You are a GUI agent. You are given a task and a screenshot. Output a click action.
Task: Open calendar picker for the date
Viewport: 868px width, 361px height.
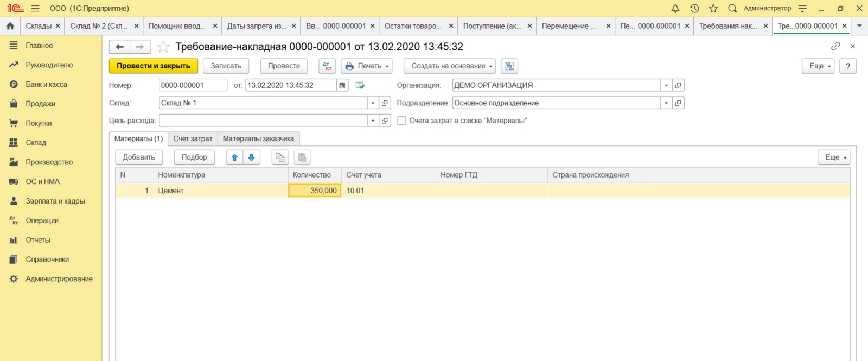(342, 85)
